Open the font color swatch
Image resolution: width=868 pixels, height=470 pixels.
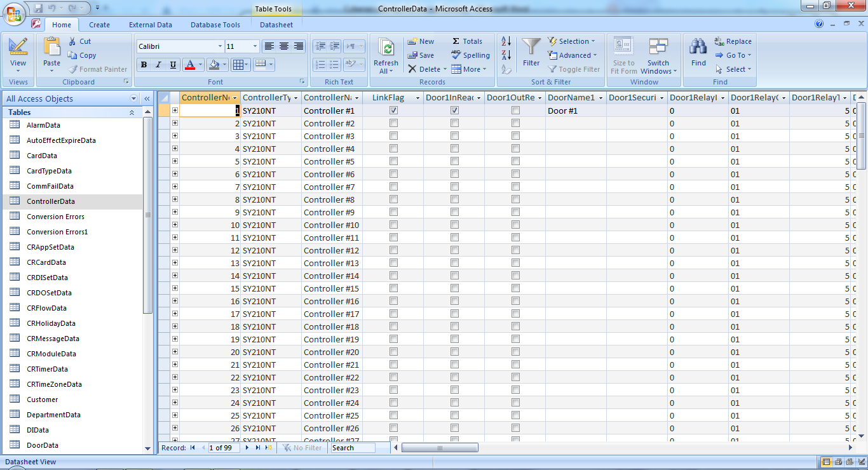tap(191, 65)
